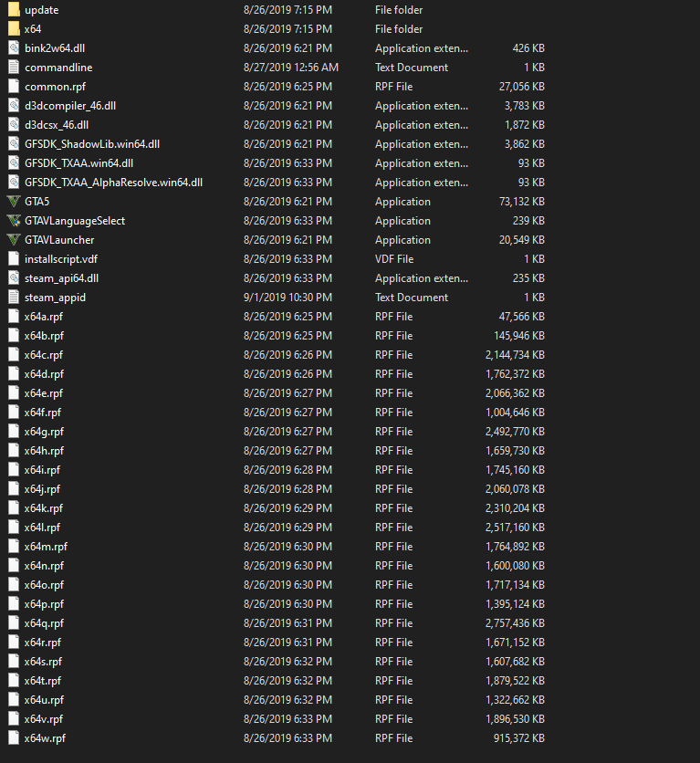Select the file name x64v.rpf
The image size is (700, 763).
44,719
